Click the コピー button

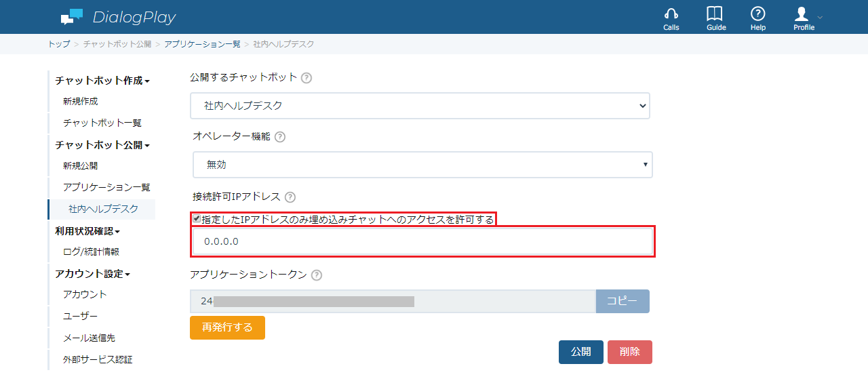(623, 302)
